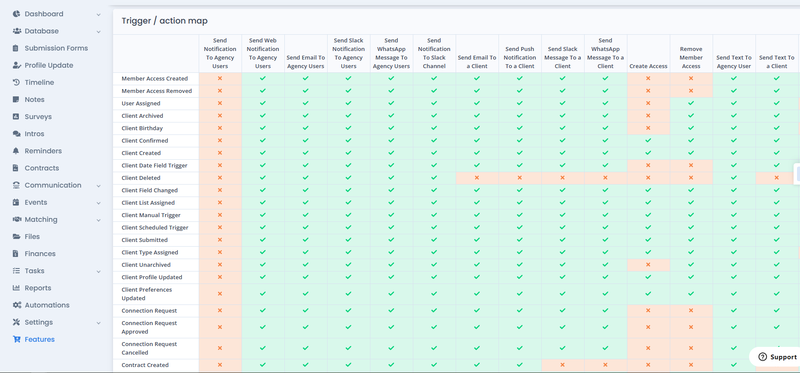Image resolution: width=800 pixels, height=373 pixels.
Task: Click the Contracts document icon
Action: (x=15, y=168)
